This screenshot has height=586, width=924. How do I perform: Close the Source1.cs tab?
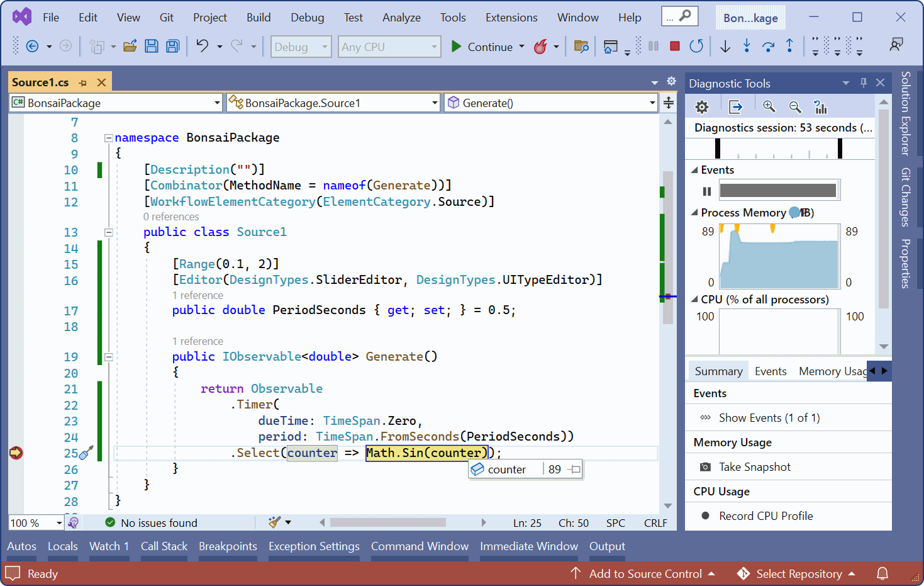click(x=101, y=82)
